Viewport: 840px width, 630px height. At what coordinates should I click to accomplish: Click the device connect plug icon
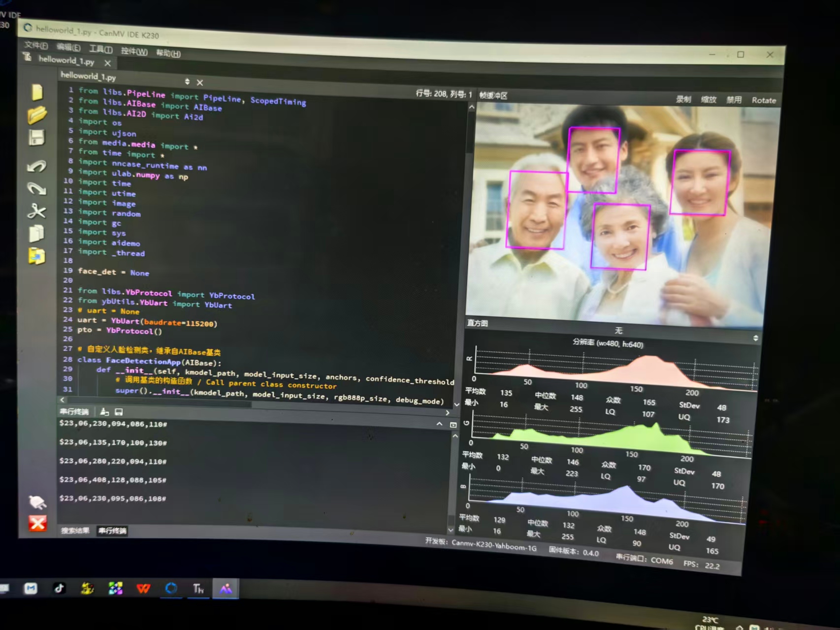(37, 501)
